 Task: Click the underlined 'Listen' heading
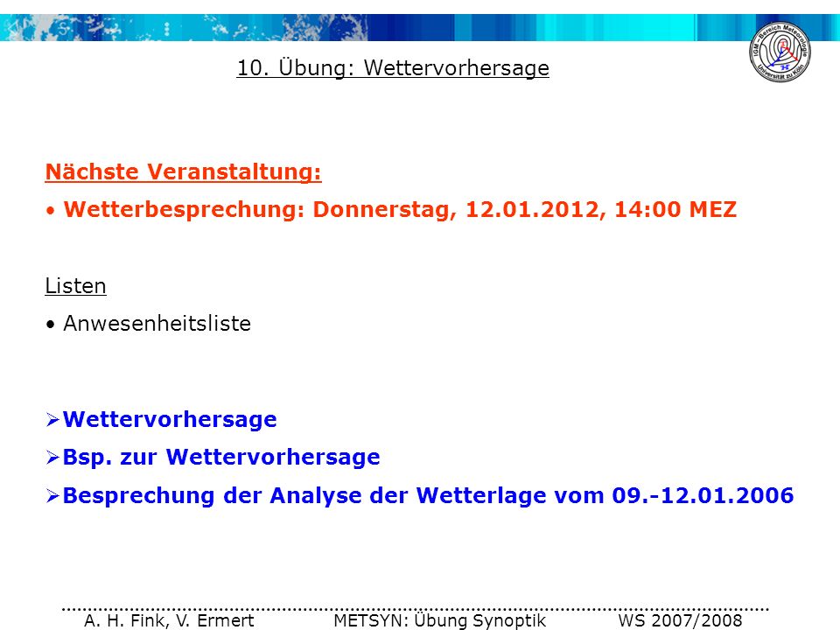pos(75,285)
